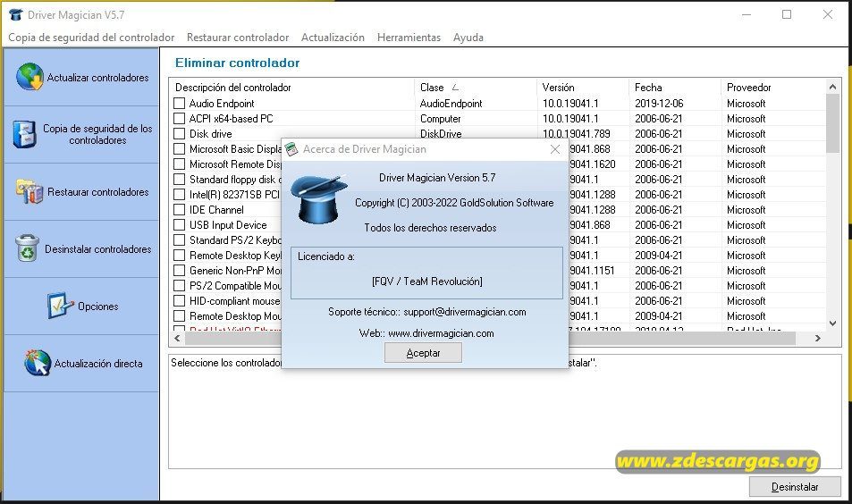Screen dimensions: 852x504
Task: Open the Ayuda menu
Action: [468, 38]
